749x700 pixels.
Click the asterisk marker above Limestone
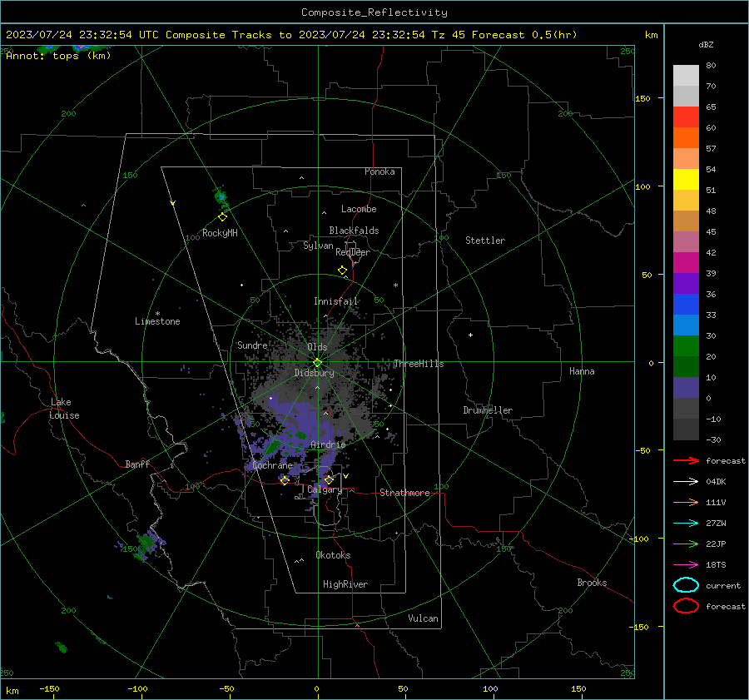[157, 314]
